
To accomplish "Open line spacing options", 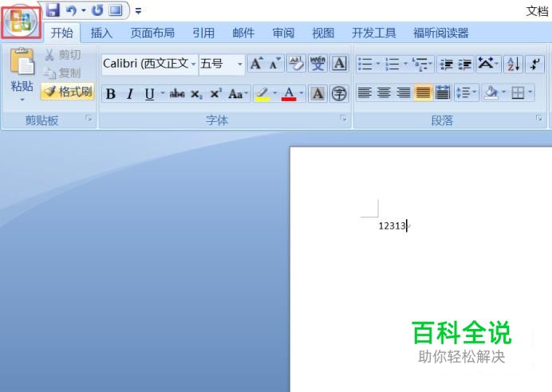I will click(x=467, y=92).
